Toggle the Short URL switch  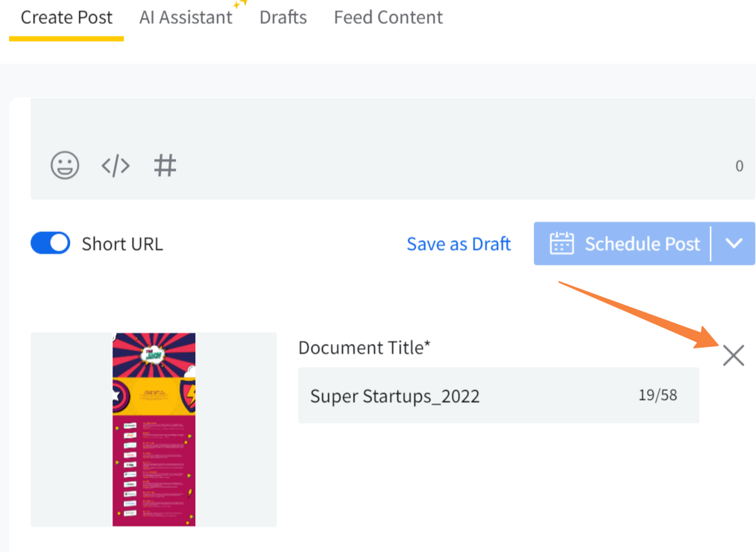point(50,243)
